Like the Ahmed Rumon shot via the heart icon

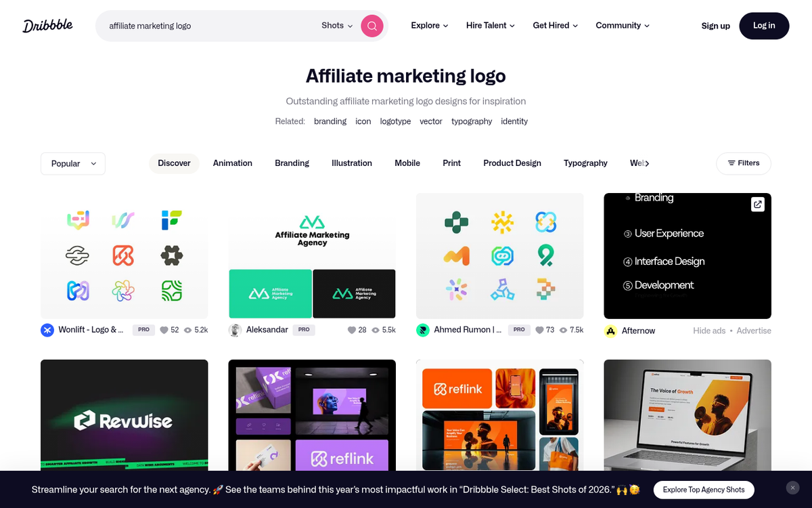pos(535,330)
